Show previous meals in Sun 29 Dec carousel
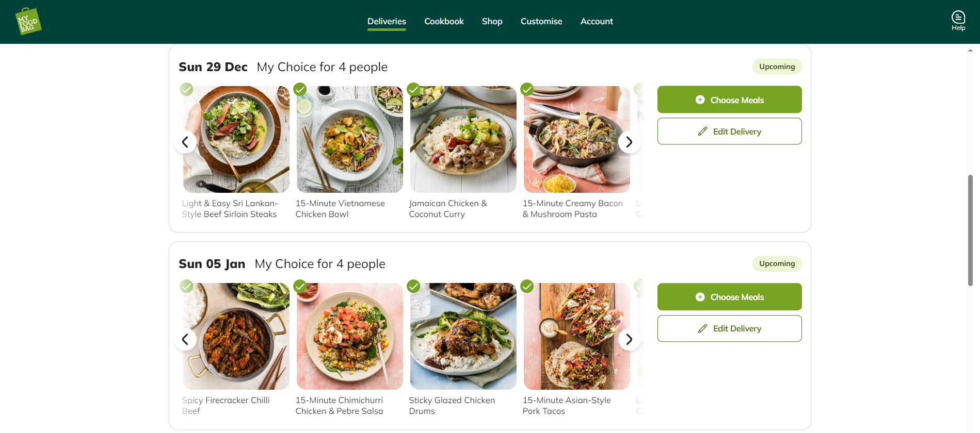This screenshot has width=980, height=433. point(185,142)
